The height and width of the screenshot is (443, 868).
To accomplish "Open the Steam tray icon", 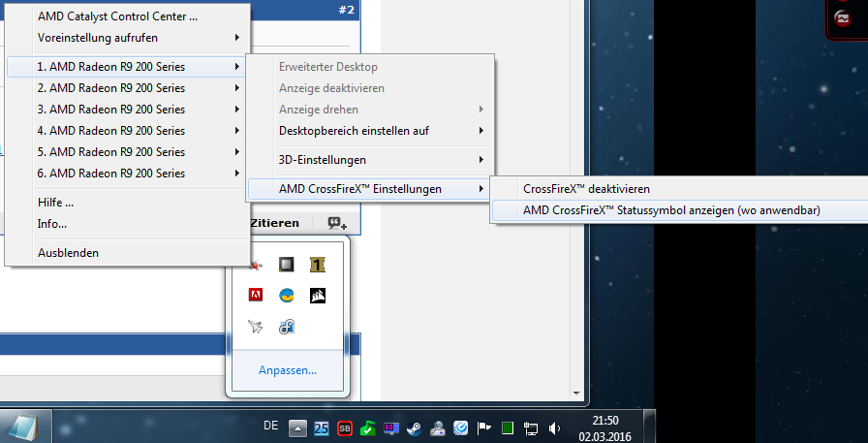I will click(x=414, y=428).
